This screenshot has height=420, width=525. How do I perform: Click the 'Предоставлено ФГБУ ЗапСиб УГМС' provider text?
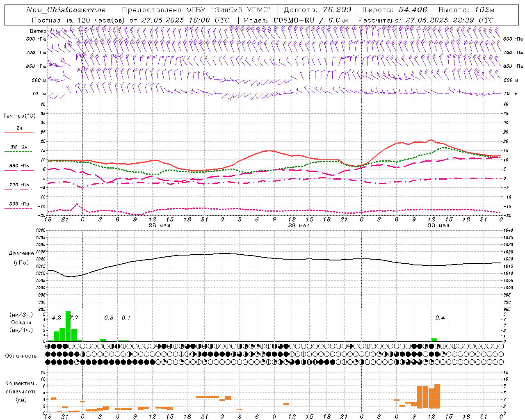pos(197,10)
